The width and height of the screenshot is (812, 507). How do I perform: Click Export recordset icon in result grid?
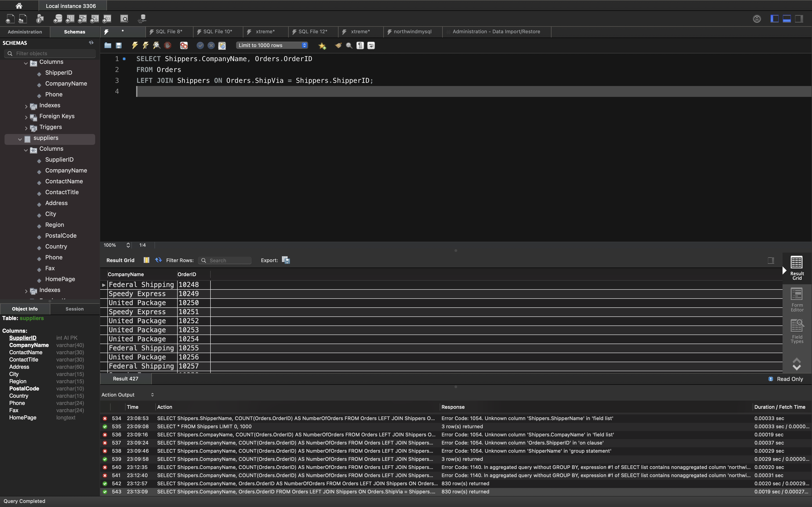point(286,260)
